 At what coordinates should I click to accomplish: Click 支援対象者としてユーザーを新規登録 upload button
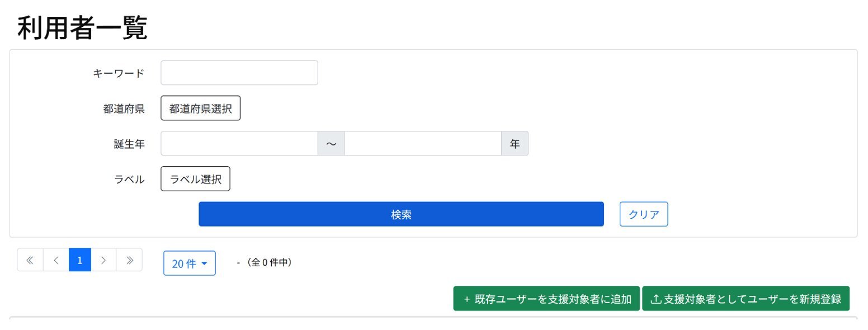pos(746,299)
